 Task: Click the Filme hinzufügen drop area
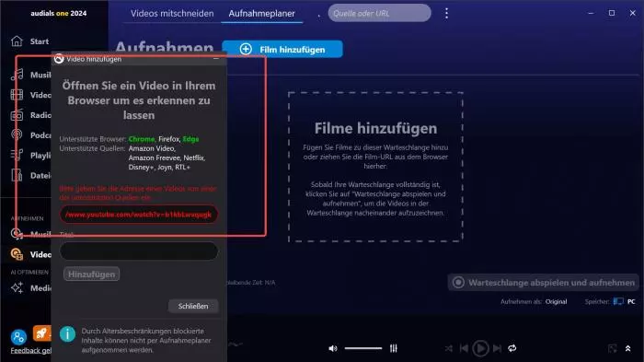[375, 167]
